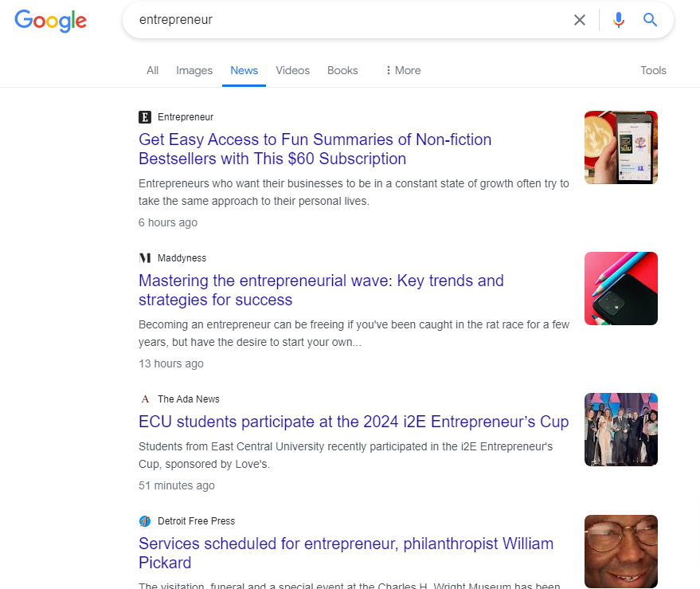Submit search with the magnifying glass icon
Viewport: 700px width, 589px height.
coord(650,20)
